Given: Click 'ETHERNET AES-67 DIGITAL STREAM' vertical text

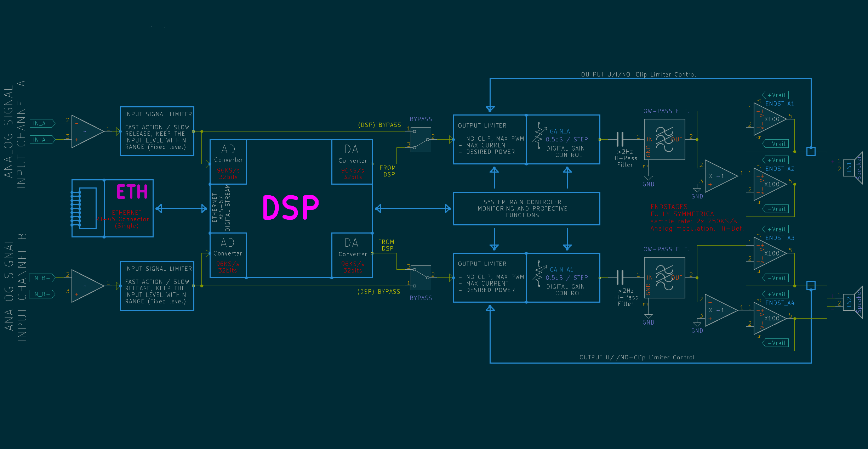Looking at the screenshot, I should [x=221, y=209].
